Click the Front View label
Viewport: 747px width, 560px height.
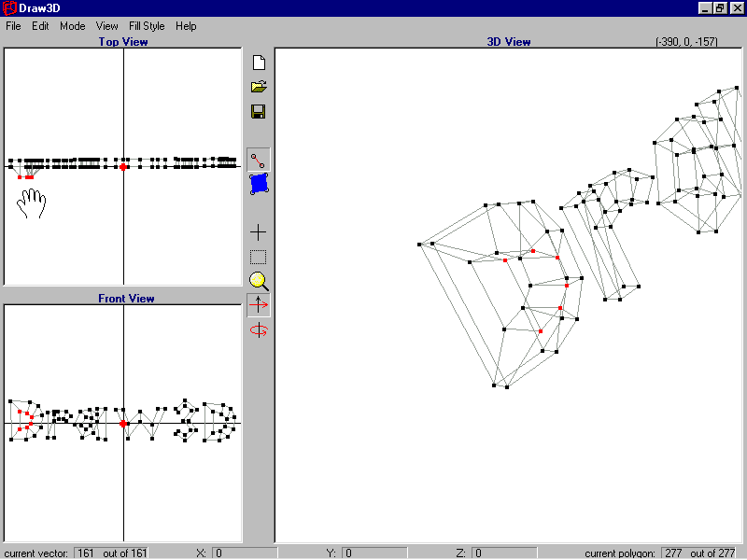[x=126, y=299]
